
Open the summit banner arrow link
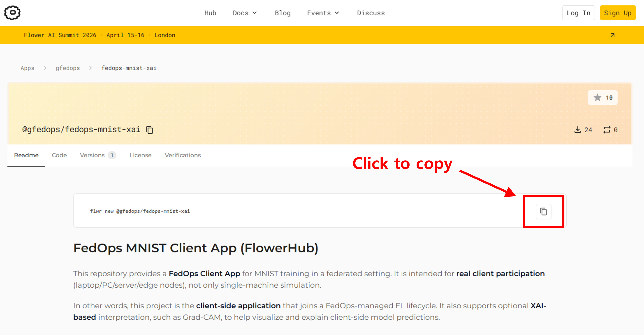pyautogui.click(x=612, y=35)
